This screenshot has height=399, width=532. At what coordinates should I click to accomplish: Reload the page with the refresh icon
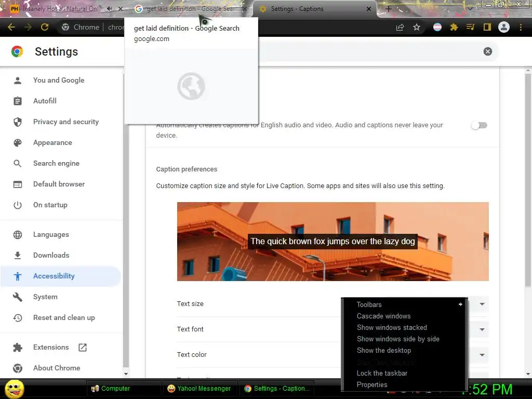pos(45,27)
